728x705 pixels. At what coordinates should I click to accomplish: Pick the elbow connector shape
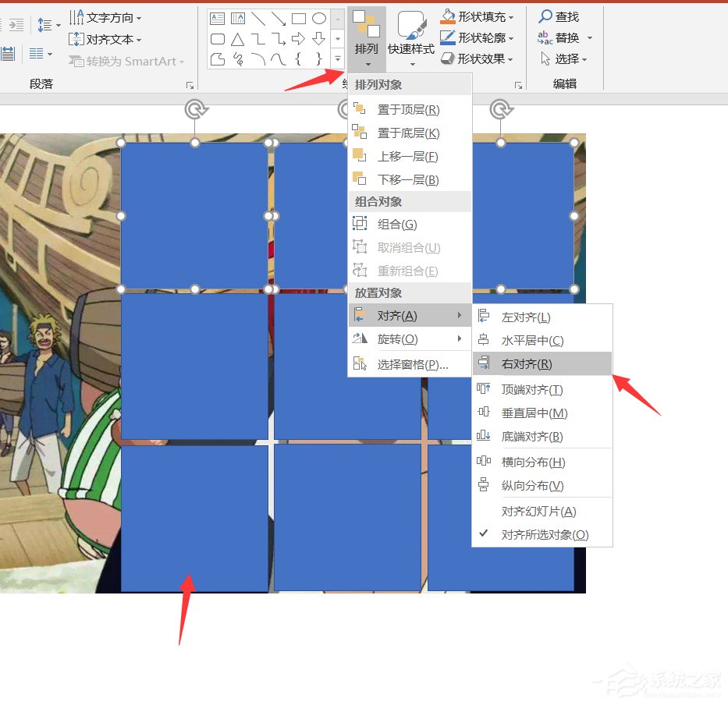click(x=258, y=39)
